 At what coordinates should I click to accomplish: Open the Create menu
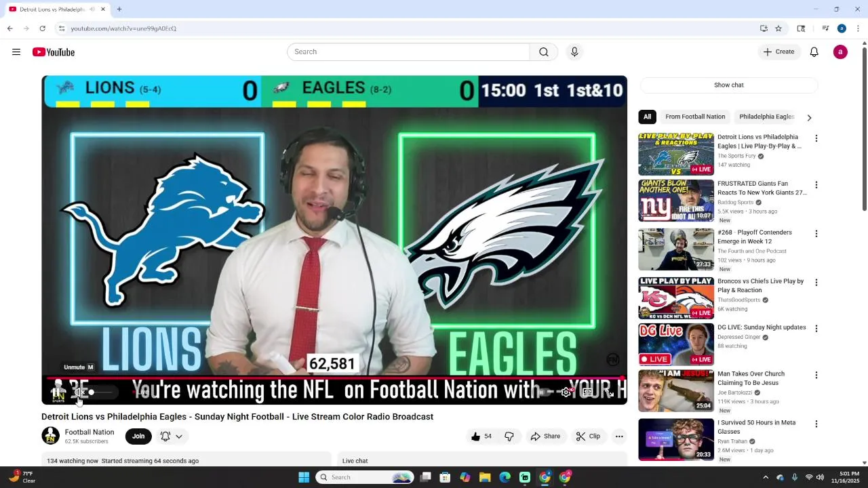coord(778,52)
